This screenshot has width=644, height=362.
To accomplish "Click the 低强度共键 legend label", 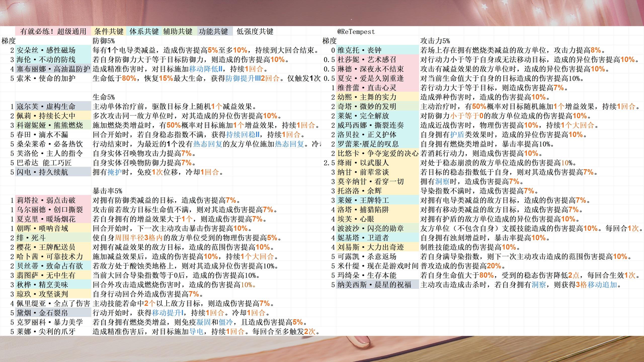I will 255,31.
